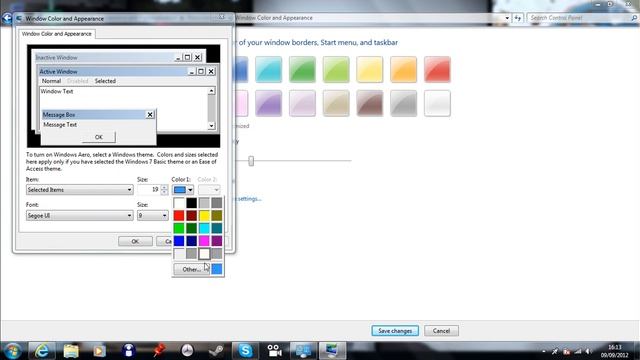Click Normal menu in preview window
The height and width of the screenshot is (360, 640).
tap(51, 81)
